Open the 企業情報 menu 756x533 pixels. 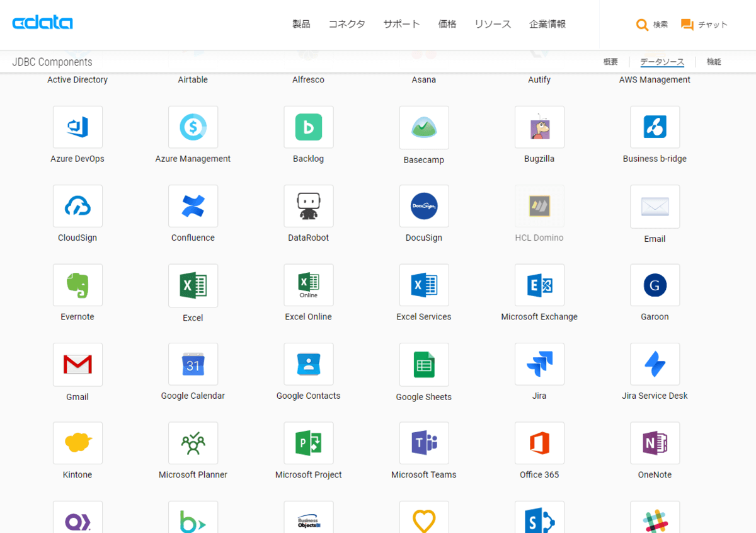pyautogui.click(x=547, y=24)
